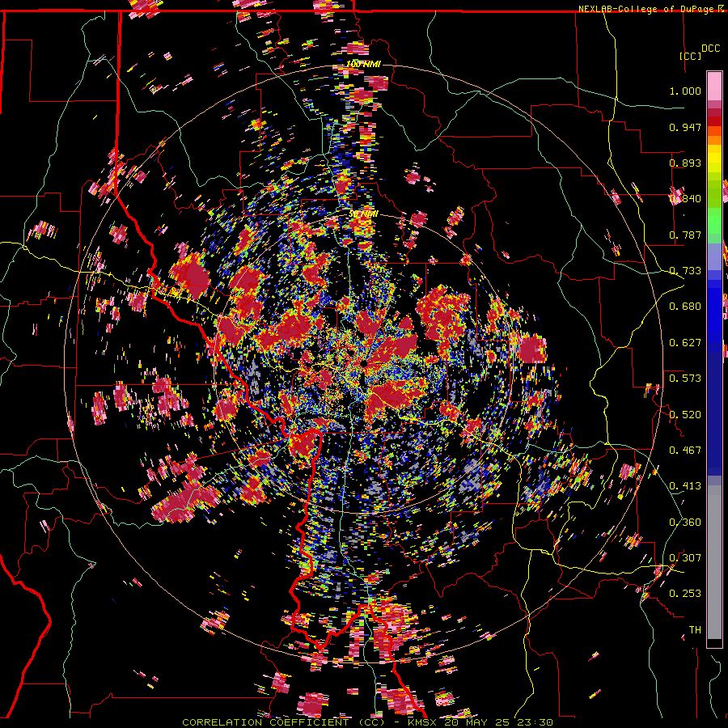Click the [CC] units label
The width and height of the screenshot is (728, 728).
(x=691, y=56)
